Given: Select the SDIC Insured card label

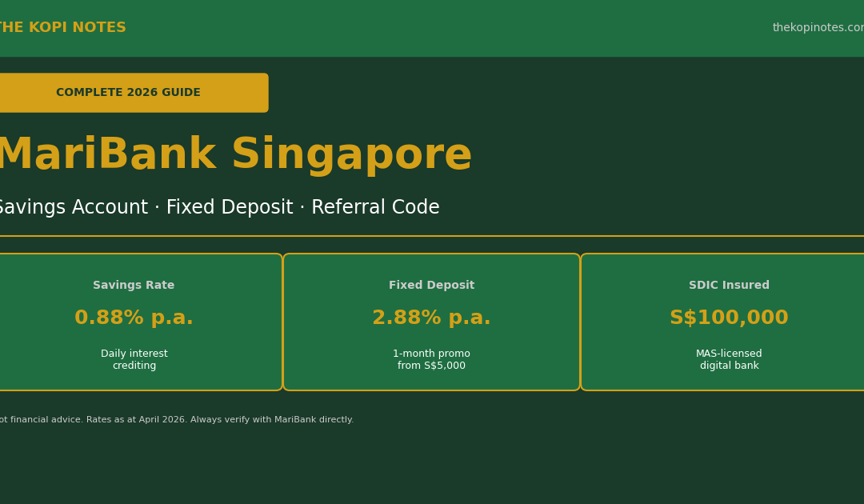Looking at the screenshot, I should click(729, 286).
